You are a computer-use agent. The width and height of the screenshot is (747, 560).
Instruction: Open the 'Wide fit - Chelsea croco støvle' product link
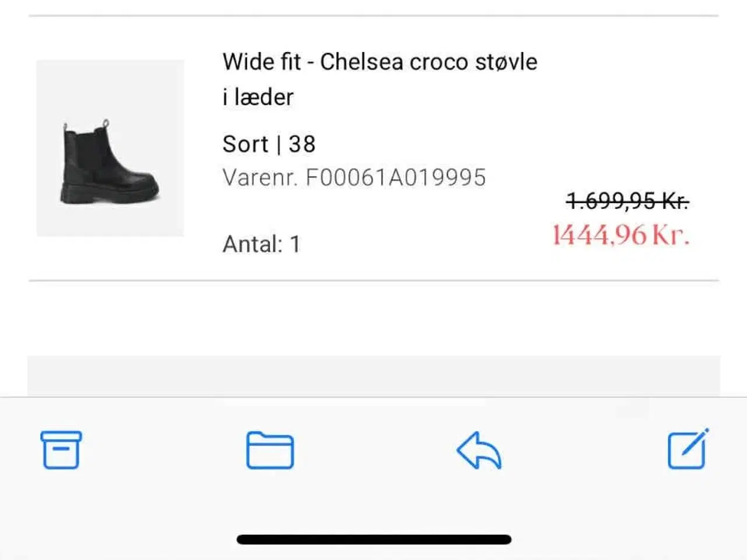point(379,62)
